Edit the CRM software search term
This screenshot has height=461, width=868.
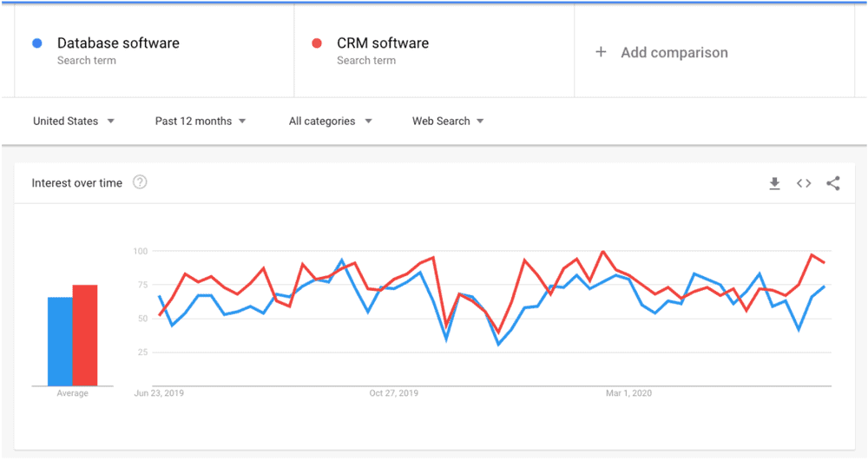click(383, 43)
